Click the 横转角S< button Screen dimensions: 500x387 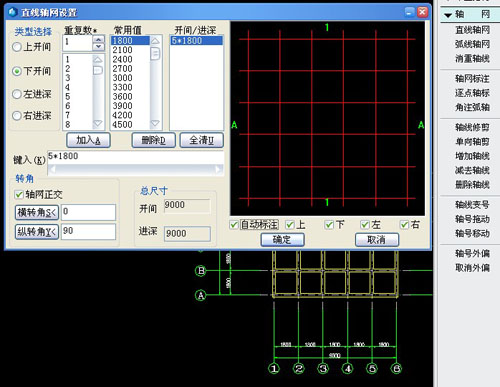click(37, 212)
